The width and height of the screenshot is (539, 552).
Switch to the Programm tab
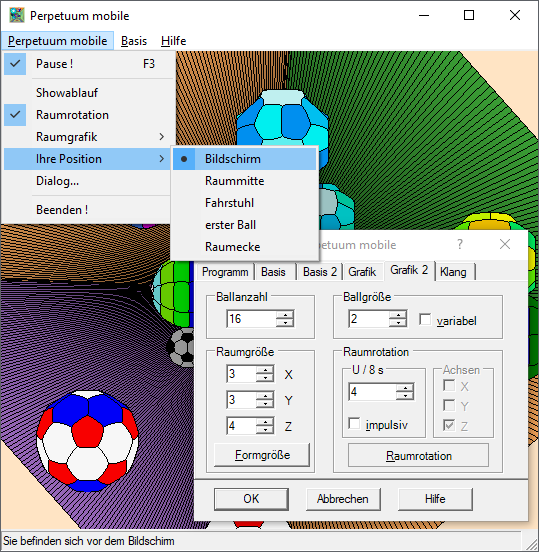[x=225, y=272]
